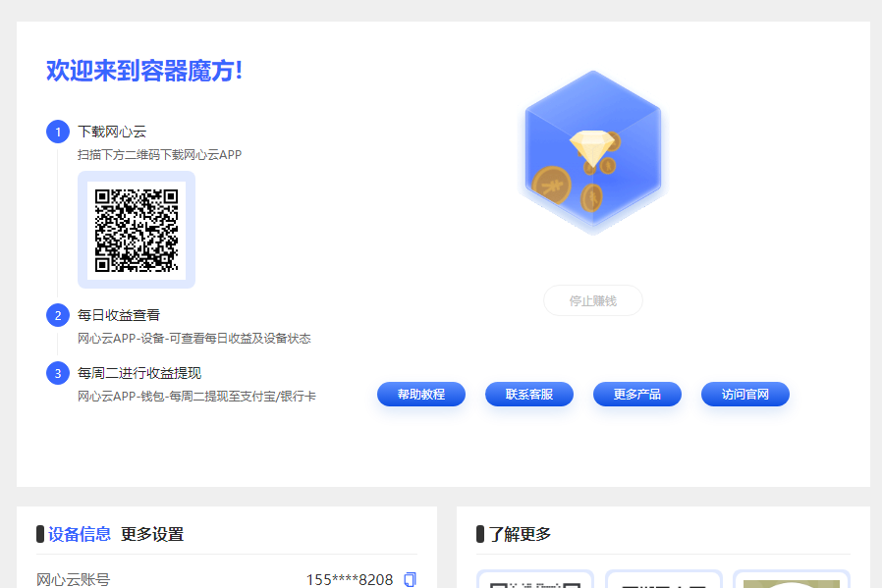Screen dimensions: 882x588
Task: Click the 了解更多 section heading
Action: click(x=520, y=534)
